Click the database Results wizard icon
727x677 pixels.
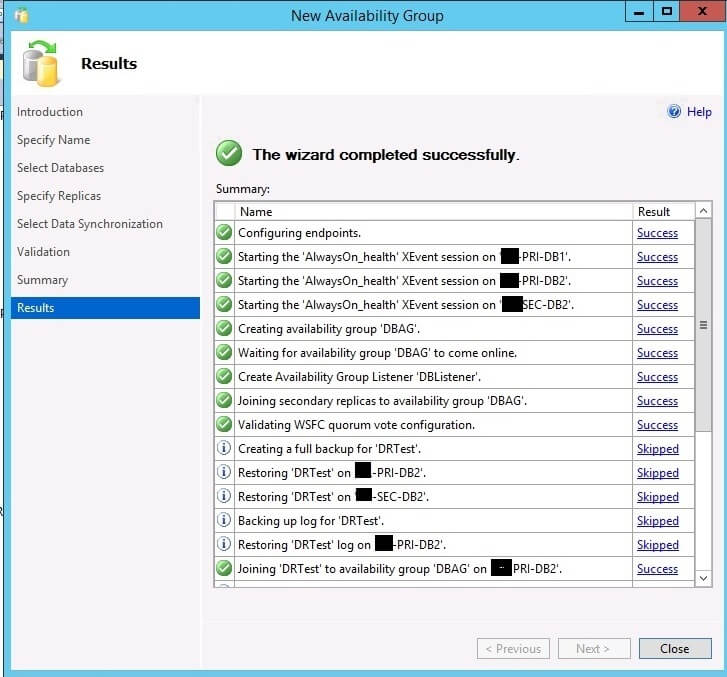(x=41, y=63)
